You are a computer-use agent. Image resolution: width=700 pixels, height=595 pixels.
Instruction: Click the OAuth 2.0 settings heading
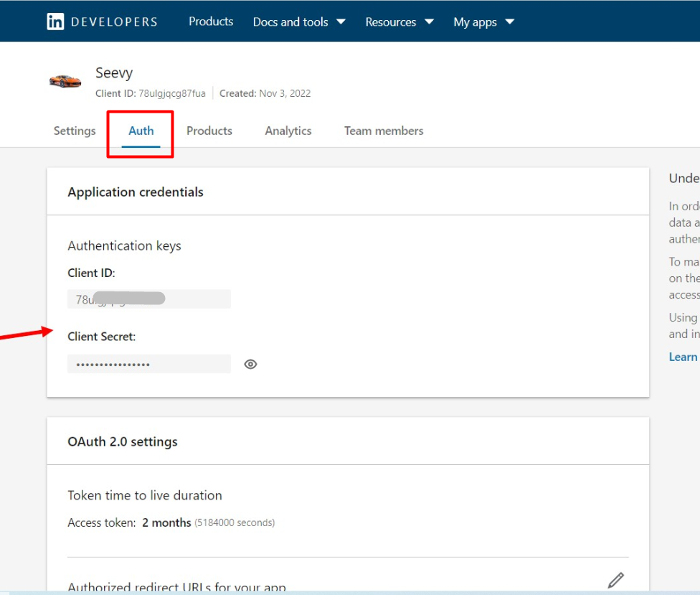click(x=123, y=442)
